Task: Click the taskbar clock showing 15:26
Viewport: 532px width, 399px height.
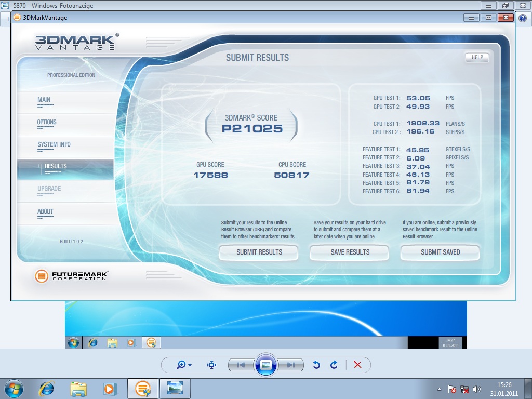Action: pyautogui.click(x=504, y=389)
